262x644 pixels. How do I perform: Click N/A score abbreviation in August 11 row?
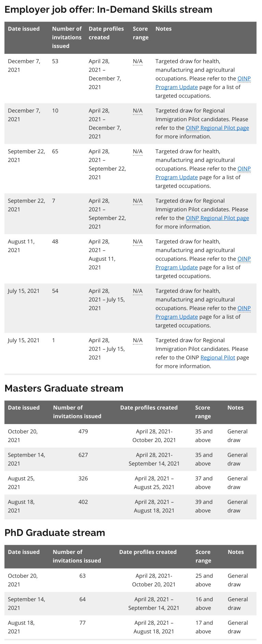coord(137,241)
